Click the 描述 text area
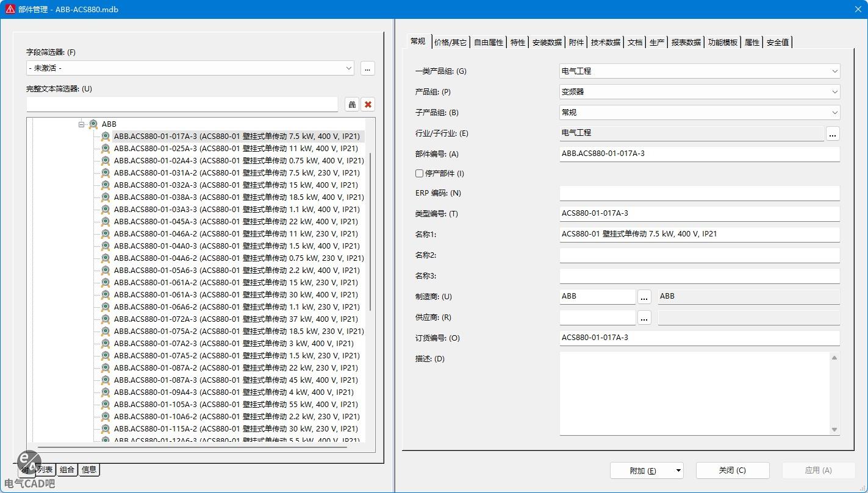The image size is (868, 493). click(x=694, y=393)
